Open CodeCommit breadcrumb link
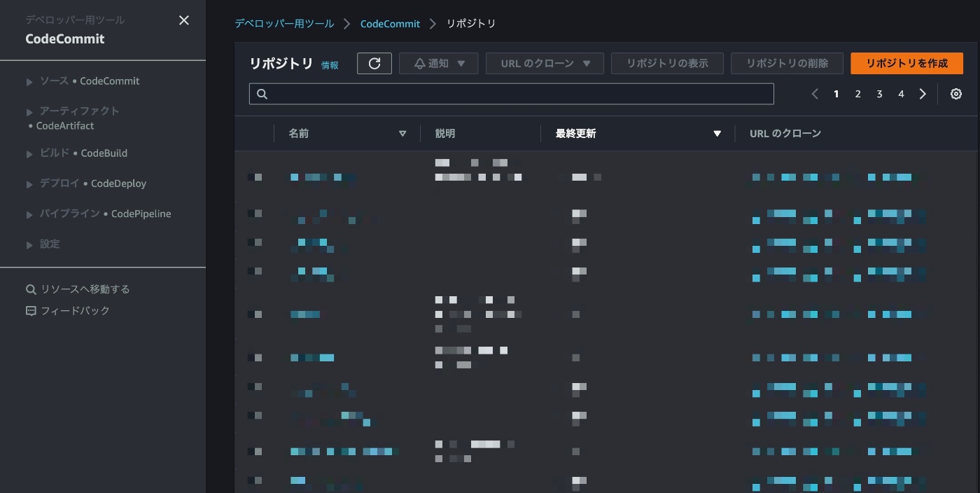 [390, 24]
